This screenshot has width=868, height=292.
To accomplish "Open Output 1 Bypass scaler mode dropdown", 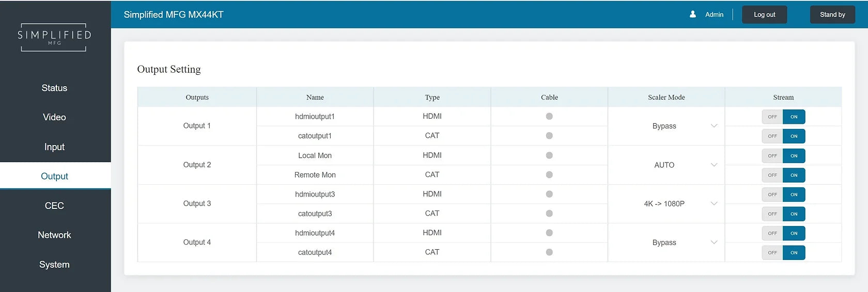I will 666,126.
